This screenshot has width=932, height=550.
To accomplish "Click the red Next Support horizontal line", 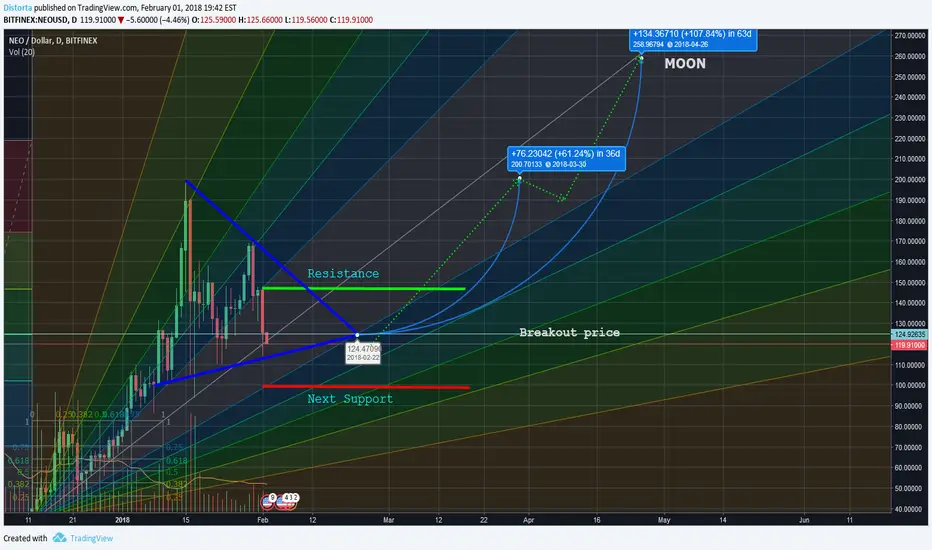I will click(x=366, y=387).
